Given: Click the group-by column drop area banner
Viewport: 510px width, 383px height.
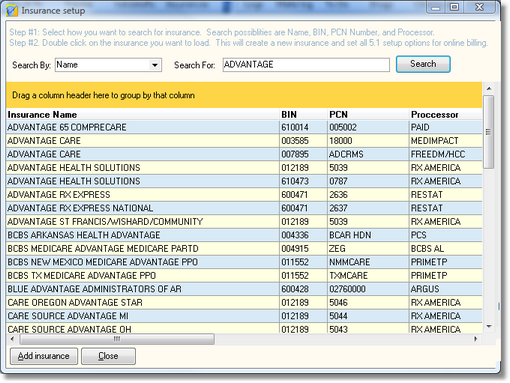Looking at the screenshot, I should point(244,95).
